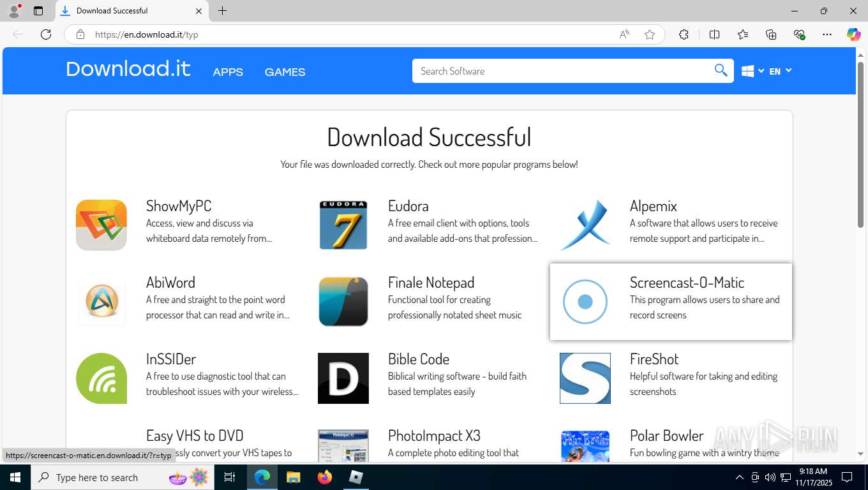Open the Extensions puzzle icon
This screenshot has height=490, width=868.
click(684, 34)
